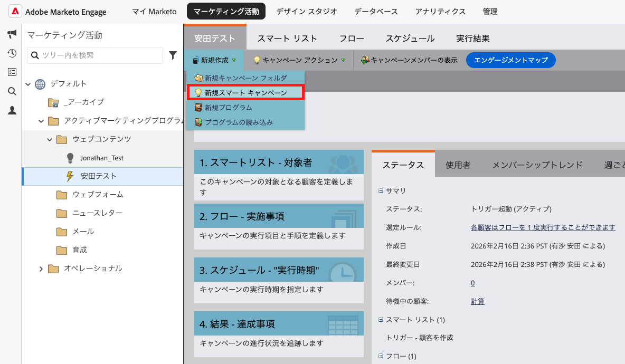625x364 pixels.
Task: Switch to the スケジュール tab
Action: click(410, 39)
